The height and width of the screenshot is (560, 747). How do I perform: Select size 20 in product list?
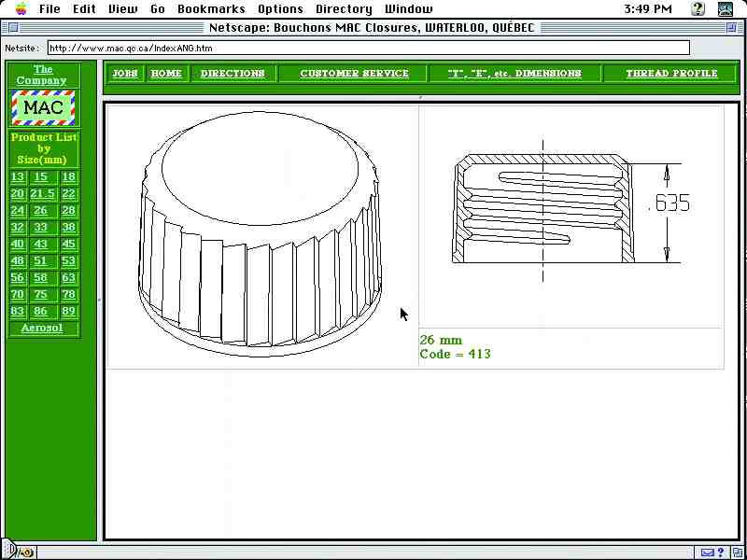(x=18, y=194)
